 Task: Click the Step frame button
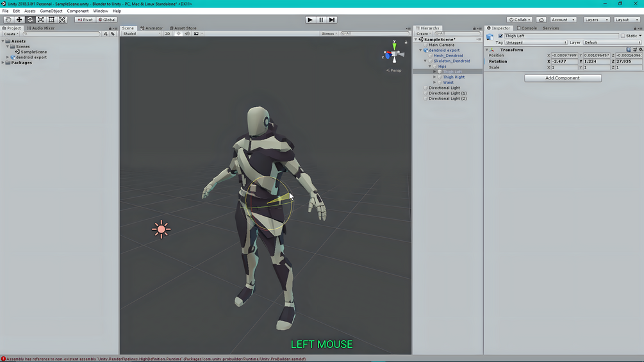tap(332, 20)
